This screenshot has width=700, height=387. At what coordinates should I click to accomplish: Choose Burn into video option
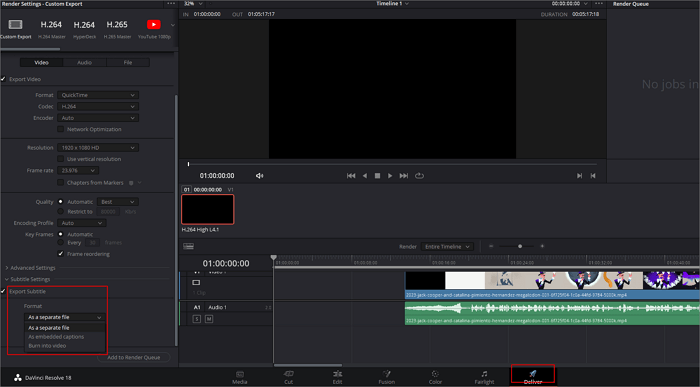point(65,345)
